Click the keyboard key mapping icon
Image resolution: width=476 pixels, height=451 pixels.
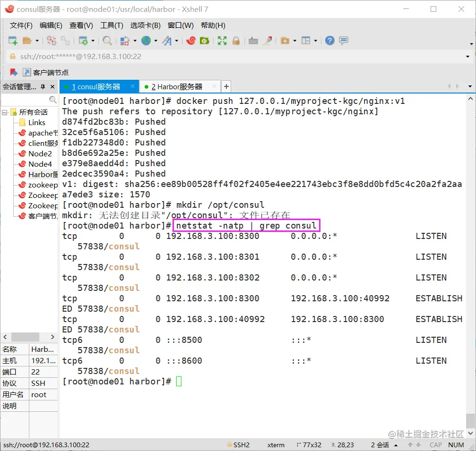[253, 40]
